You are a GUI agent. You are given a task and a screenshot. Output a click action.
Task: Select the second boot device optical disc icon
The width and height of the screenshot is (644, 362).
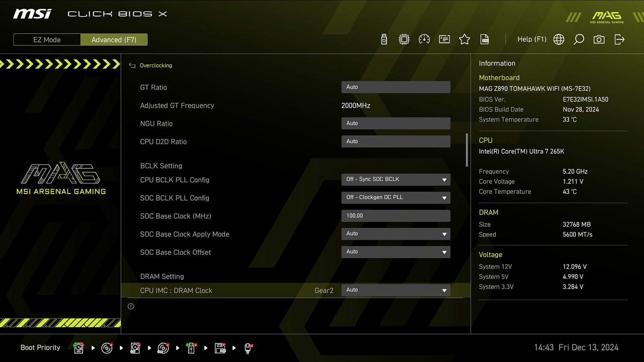[107, 348]
